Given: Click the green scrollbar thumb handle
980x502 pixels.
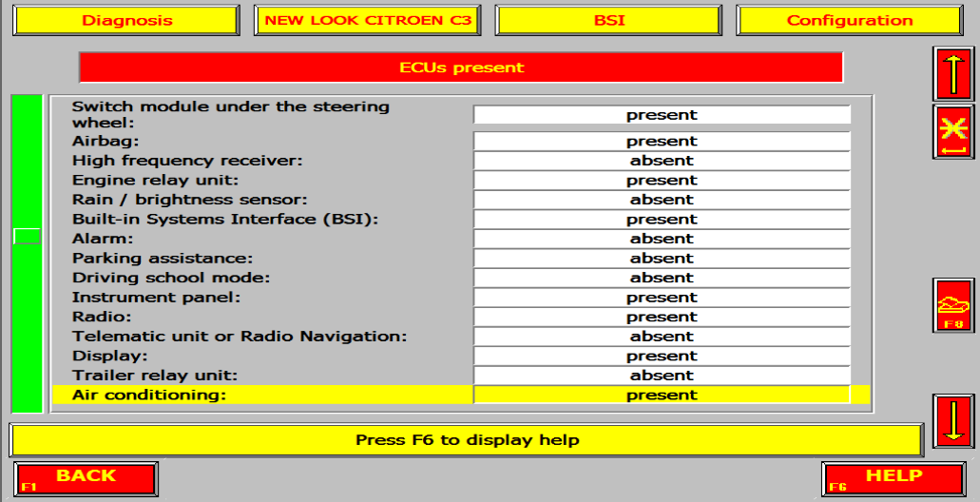Looking at the screenshot, I should pyautogui.click(x=27, y=237).
